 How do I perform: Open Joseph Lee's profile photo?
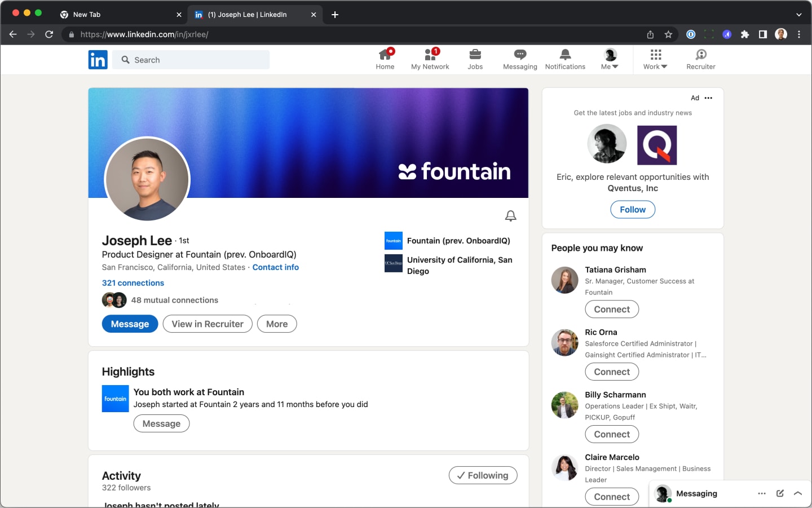148,179
